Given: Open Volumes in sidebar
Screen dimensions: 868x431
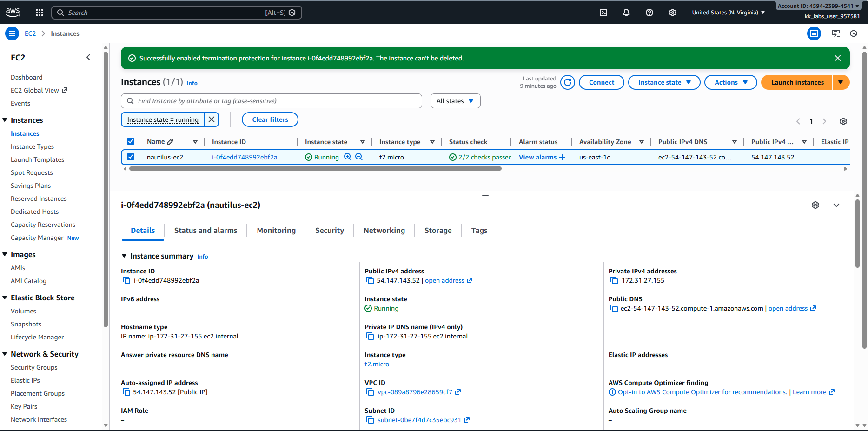Looking at the screenshot, I should (23, 311).
